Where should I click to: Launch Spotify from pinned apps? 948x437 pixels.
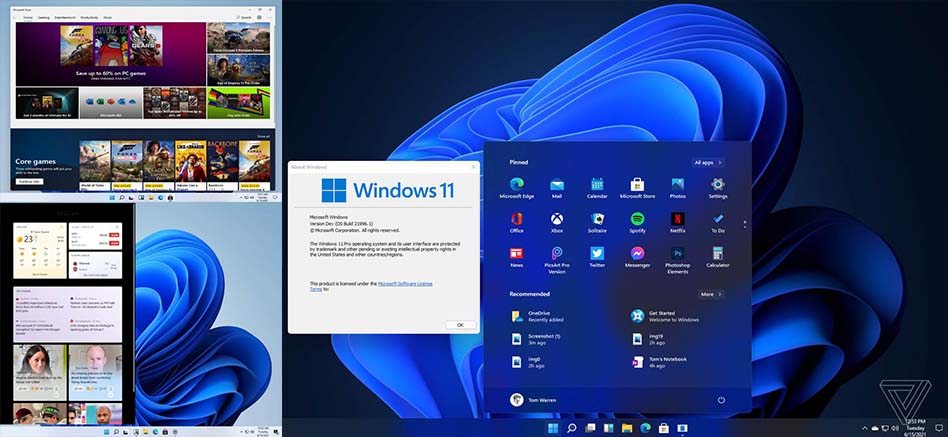click(x=637, y=222)
